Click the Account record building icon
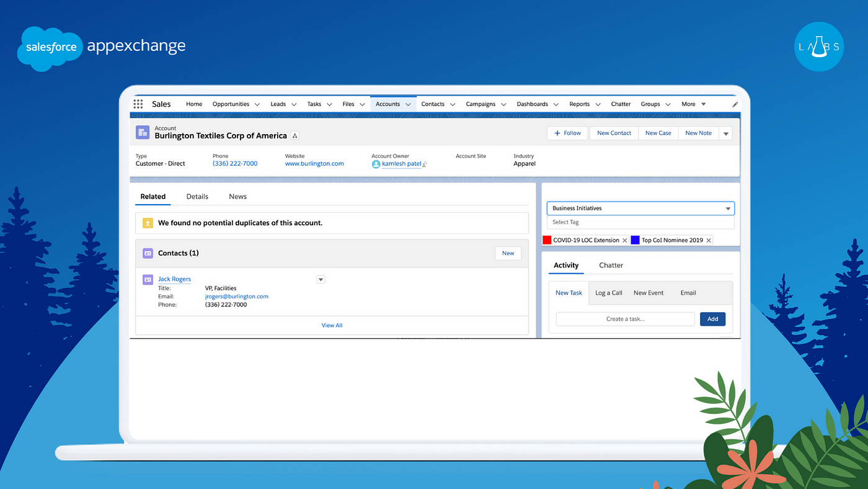 (x=143, y=132)
